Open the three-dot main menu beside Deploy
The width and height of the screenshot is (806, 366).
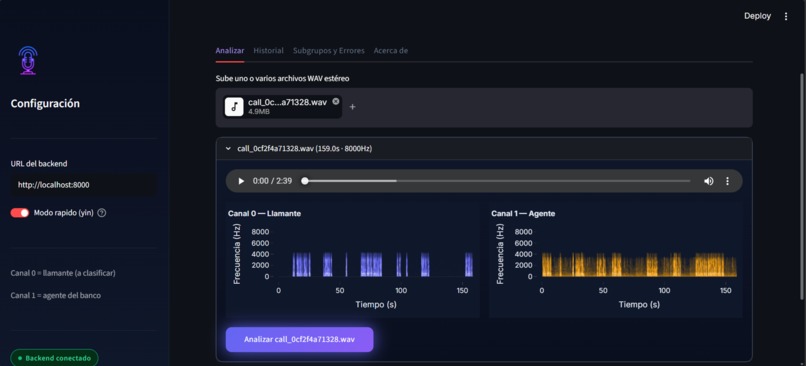click(785, 16)
